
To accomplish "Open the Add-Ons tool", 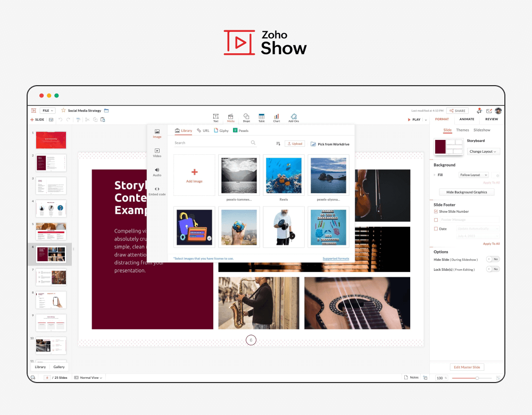I will (x=294, y=118).
